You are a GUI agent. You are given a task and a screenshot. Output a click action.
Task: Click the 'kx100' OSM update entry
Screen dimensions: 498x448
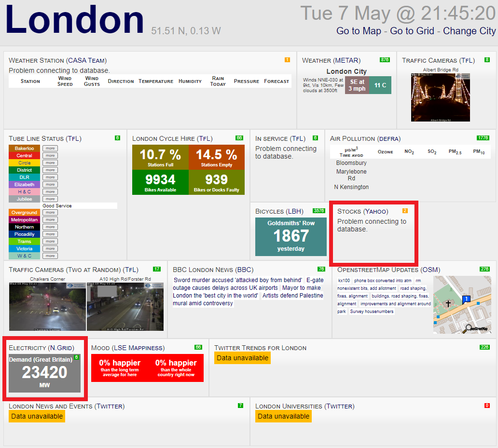tap(344, 281)
